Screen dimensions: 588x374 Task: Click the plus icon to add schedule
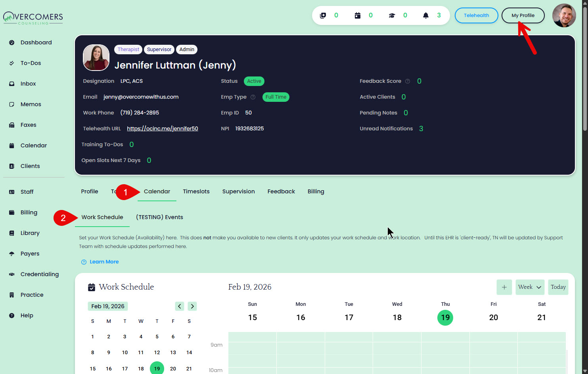coord(504,287)
